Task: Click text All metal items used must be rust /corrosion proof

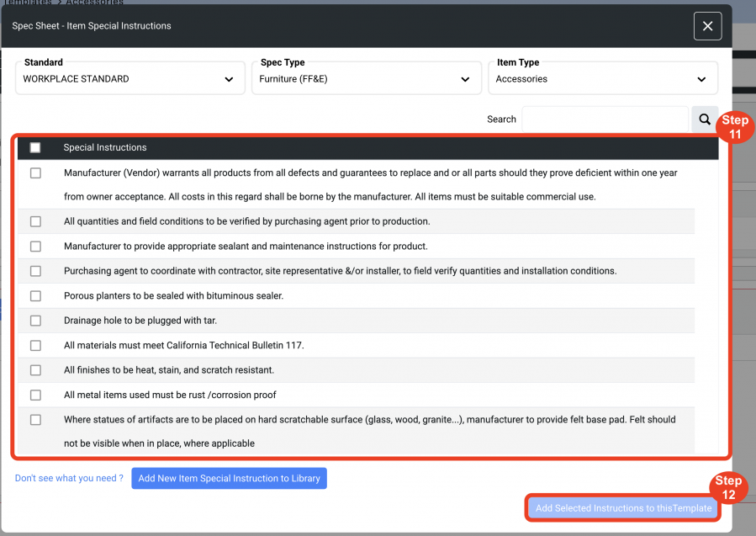Action: pyautogui.click(x=170, y=395)
